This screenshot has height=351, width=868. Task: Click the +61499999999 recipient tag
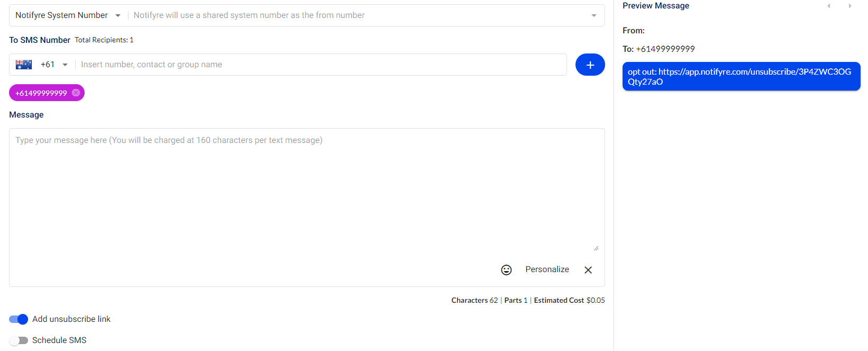click(x=41, y=93)
